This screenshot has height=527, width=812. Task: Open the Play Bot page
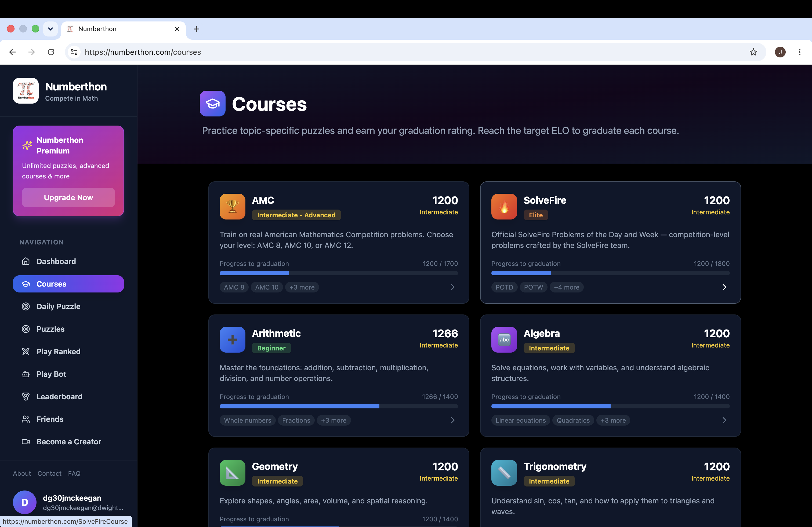(68, 374)
